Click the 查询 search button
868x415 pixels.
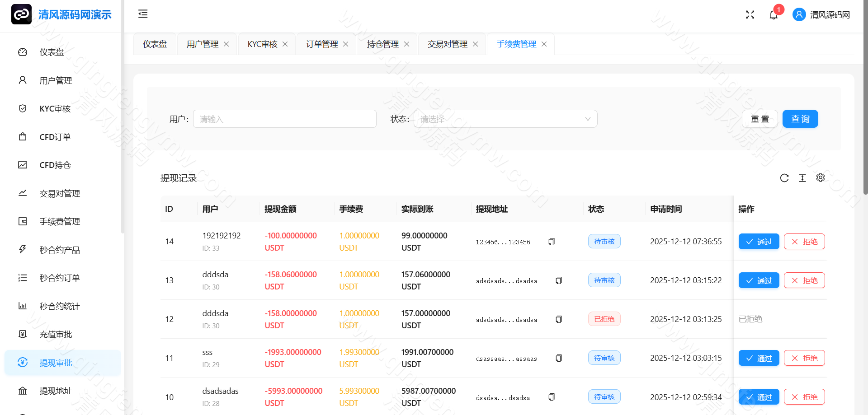(x=800, y=119)
